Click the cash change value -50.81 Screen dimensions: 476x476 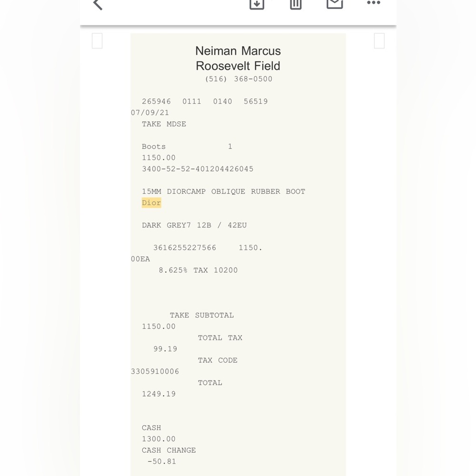pyautogui.click(x=161, y=462)
